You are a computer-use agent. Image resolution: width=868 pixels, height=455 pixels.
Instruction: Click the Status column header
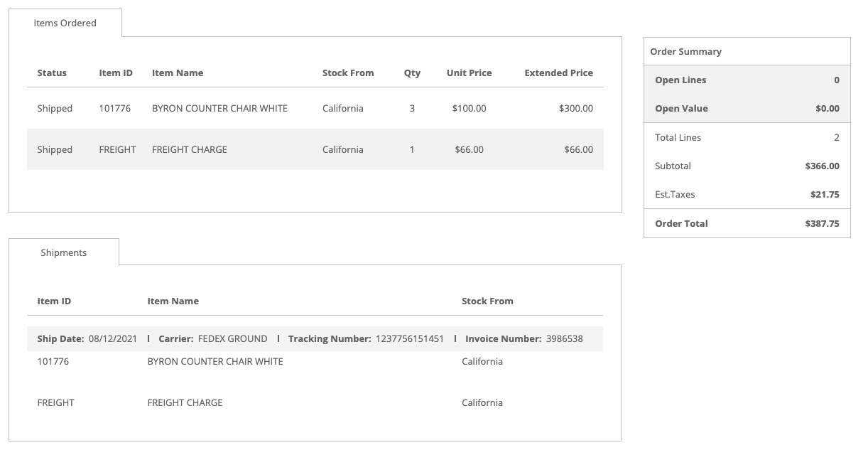click(x=52, y=73)
